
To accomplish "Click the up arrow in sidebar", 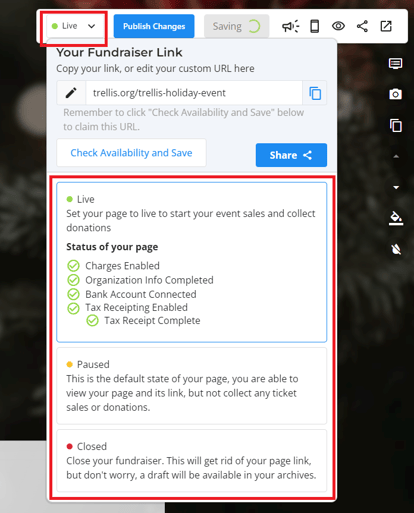I will point(396,156).
